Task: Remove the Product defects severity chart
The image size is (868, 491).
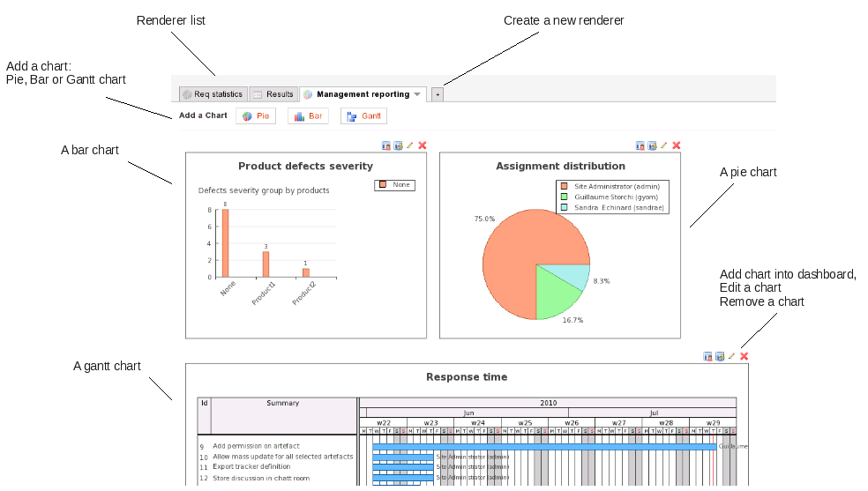Action: (423, 145)
